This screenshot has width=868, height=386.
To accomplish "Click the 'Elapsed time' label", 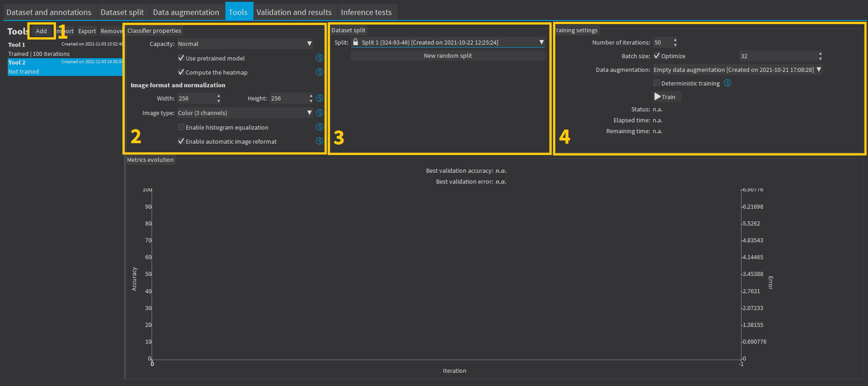I will click(632, 120).
